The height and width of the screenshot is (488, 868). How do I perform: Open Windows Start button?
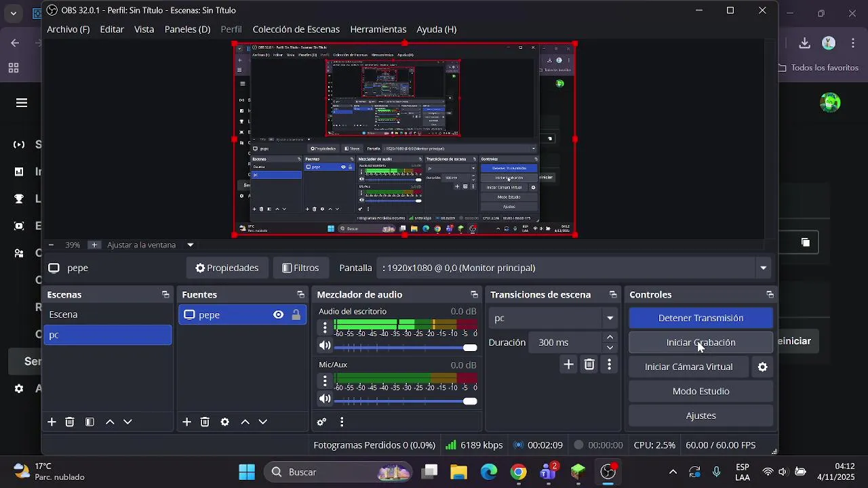pos(247,472)
